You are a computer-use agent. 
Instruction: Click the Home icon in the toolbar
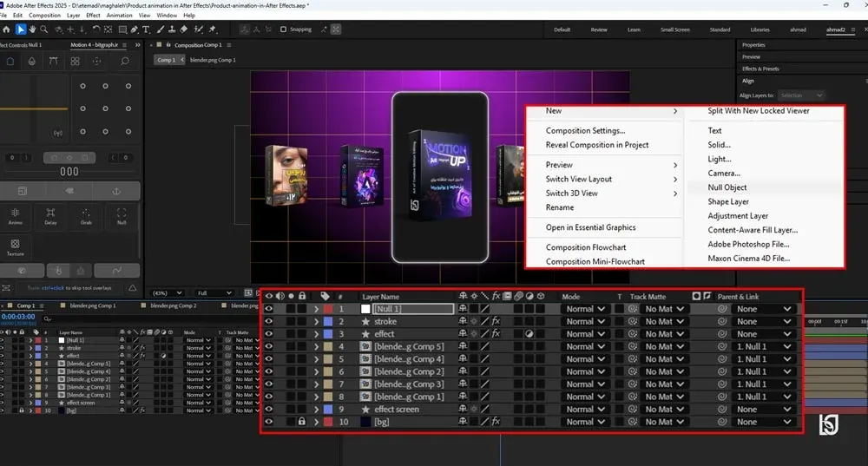(x=6, y=30)
